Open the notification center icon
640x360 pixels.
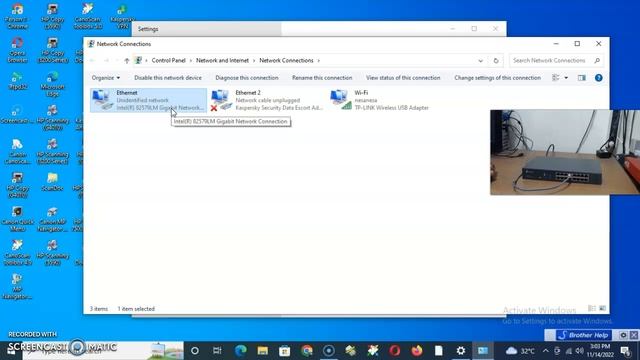(x=626, y=351)
